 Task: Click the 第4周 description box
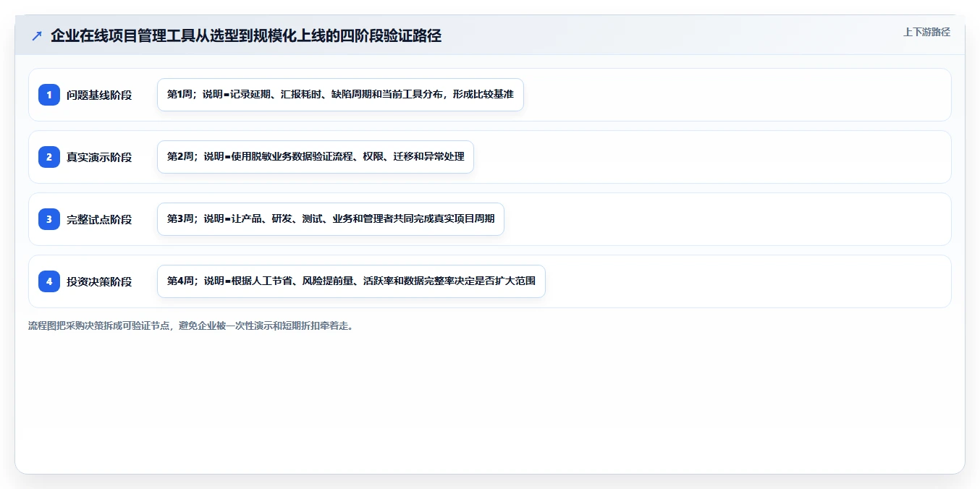click(x=351, y=281)
